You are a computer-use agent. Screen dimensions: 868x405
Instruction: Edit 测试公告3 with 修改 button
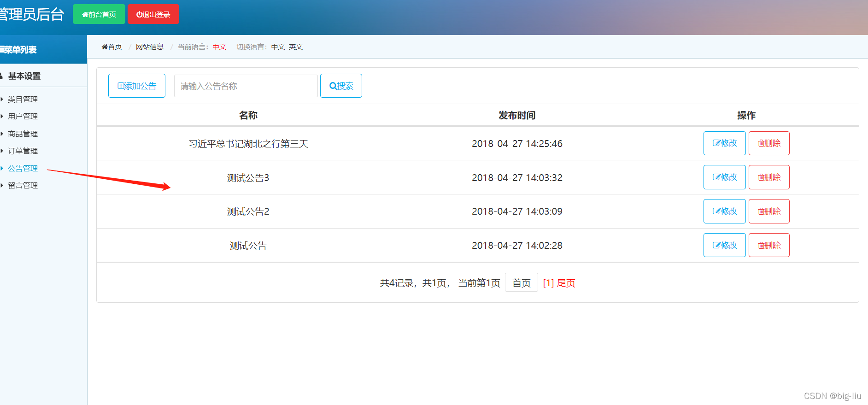point(724,177)
